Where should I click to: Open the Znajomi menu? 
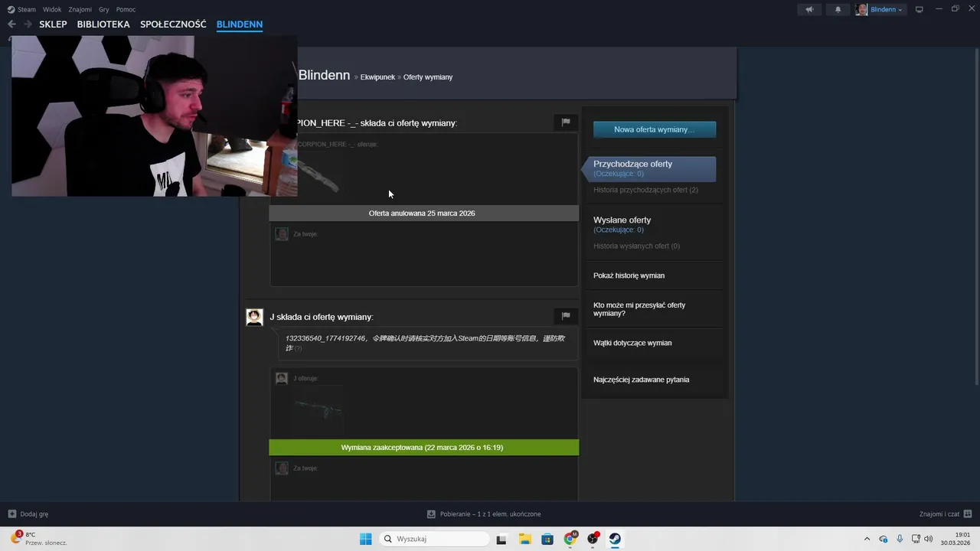pos(80,9)
